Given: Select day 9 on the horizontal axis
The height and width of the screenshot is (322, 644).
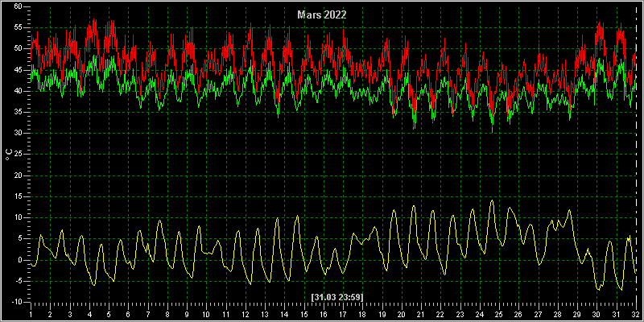Looking at the screenshot, I should pyautogui.click(x=187, y=314).
